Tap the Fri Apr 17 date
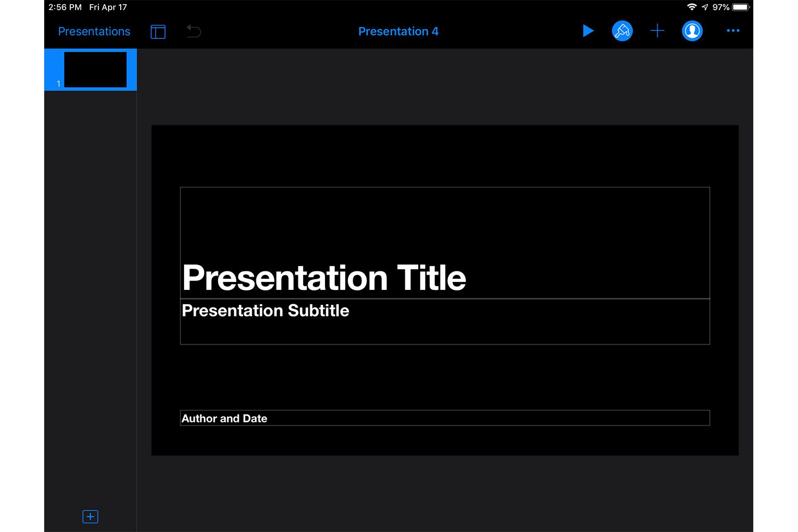Viewport: 798px width, 532px height. pos(108,7)
